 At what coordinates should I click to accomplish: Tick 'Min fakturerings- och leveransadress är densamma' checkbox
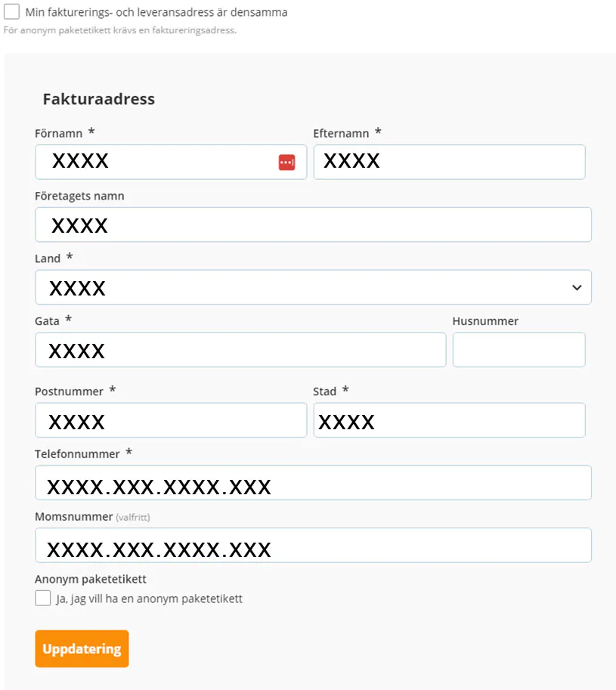coord(11,11)
